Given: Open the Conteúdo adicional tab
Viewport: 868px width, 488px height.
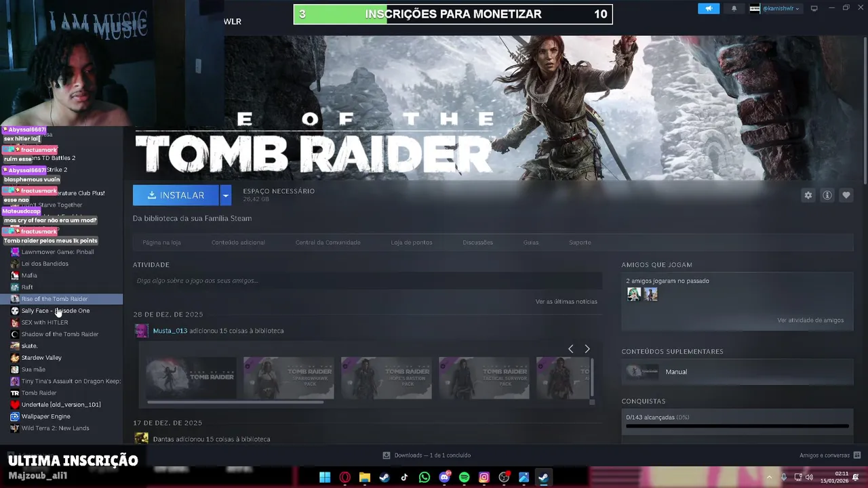Looking at the screenshot, I should 238,242.
